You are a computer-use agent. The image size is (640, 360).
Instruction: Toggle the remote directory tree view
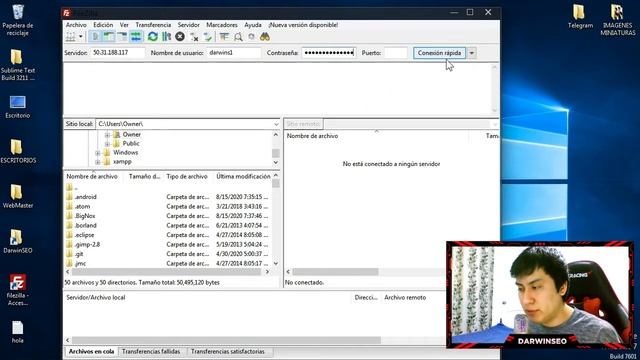122,37
